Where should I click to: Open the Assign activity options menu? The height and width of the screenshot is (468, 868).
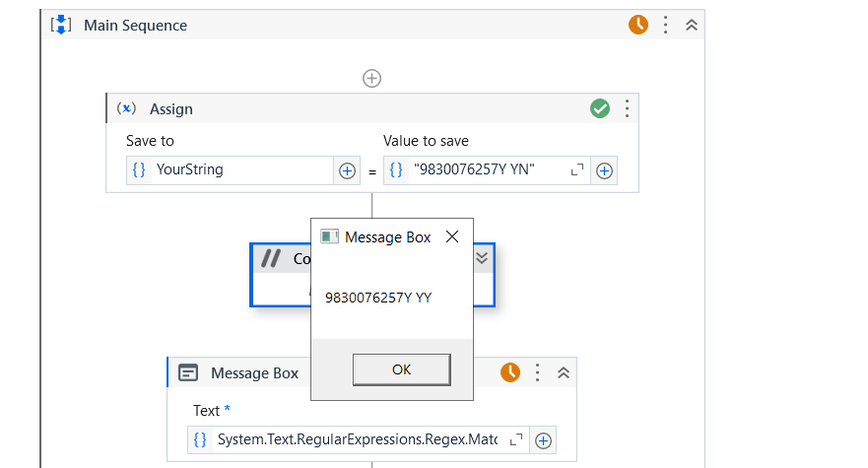coord(627,108)
